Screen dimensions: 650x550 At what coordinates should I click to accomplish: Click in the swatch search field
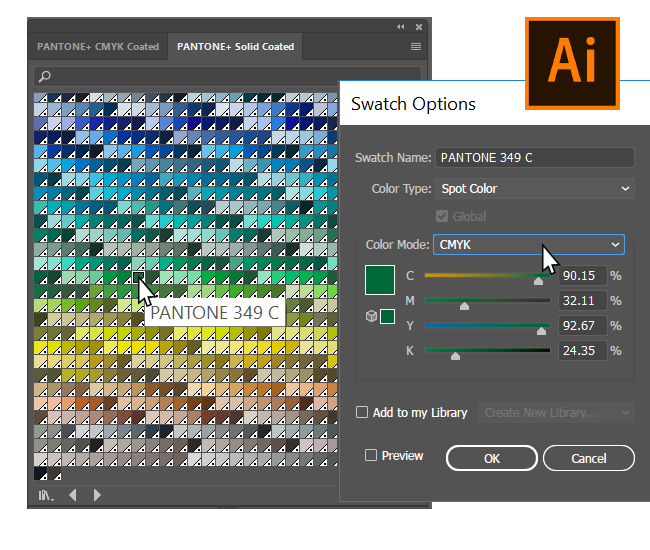[227, 76]
